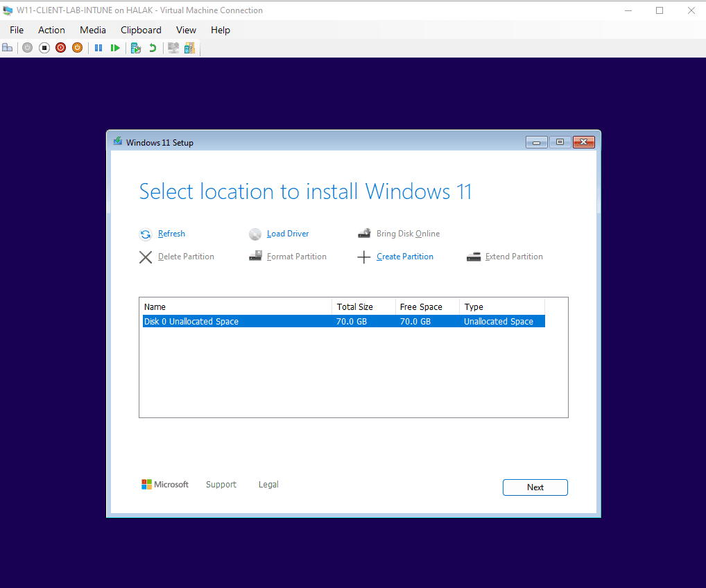Pause the running virtual machine
Viewport: 706px width, 588px height.
98,47
